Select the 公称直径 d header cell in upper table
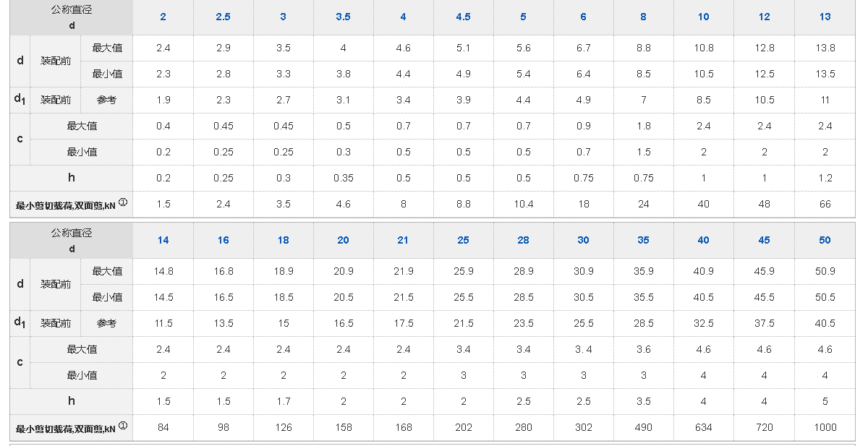 [x=72, y=17]
